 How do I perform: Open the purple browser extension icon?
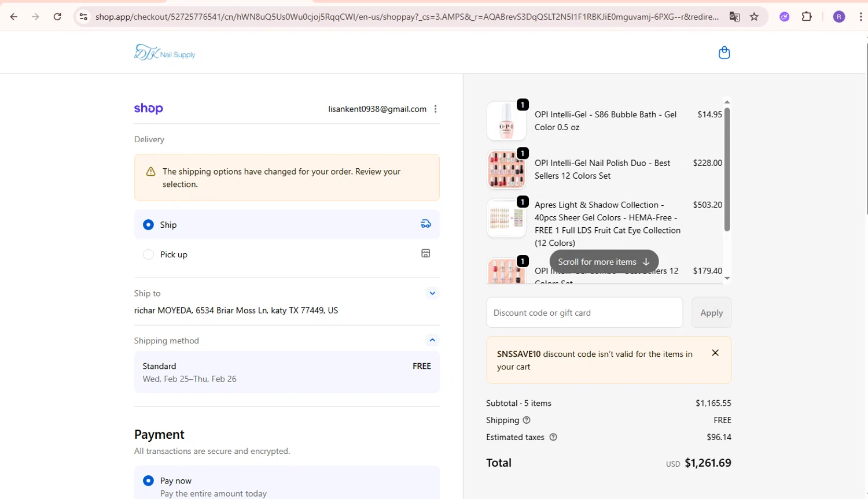pyautogui.click(x=784, y=17)
